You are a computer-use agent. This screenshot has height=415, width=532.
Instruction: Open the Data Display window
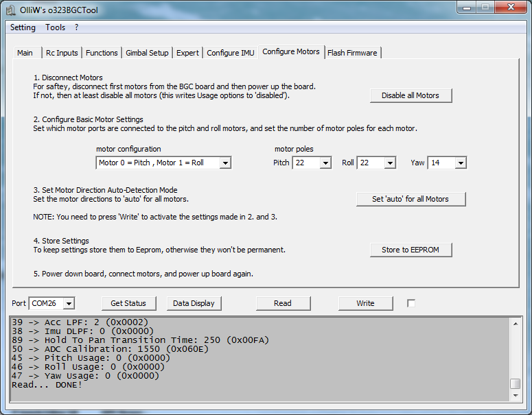(194, 303)
